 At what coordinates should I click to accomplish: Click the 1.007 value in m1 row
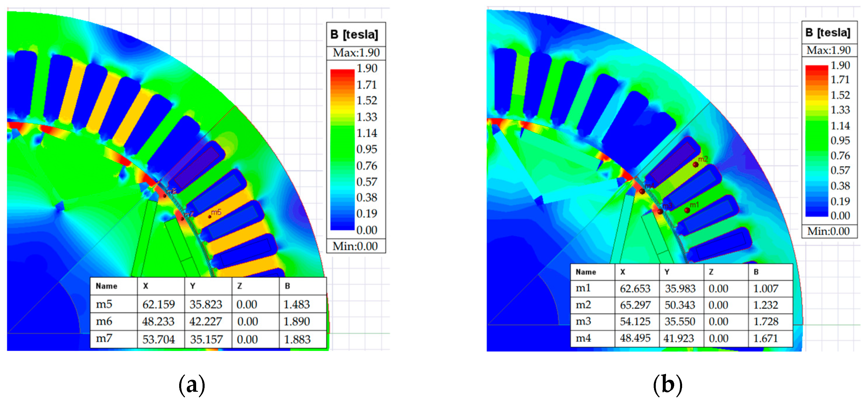(766, 288)
